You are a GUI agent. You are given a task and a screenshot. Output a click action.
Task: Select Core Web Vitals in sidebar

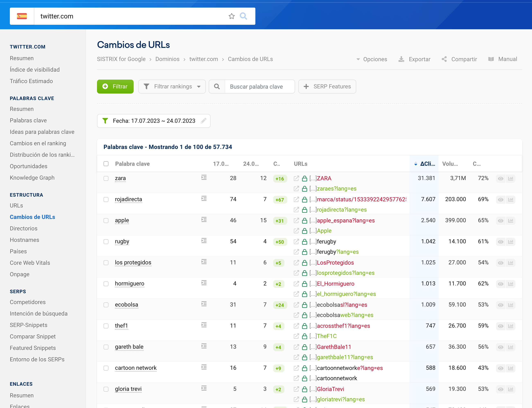coord(30,263)
